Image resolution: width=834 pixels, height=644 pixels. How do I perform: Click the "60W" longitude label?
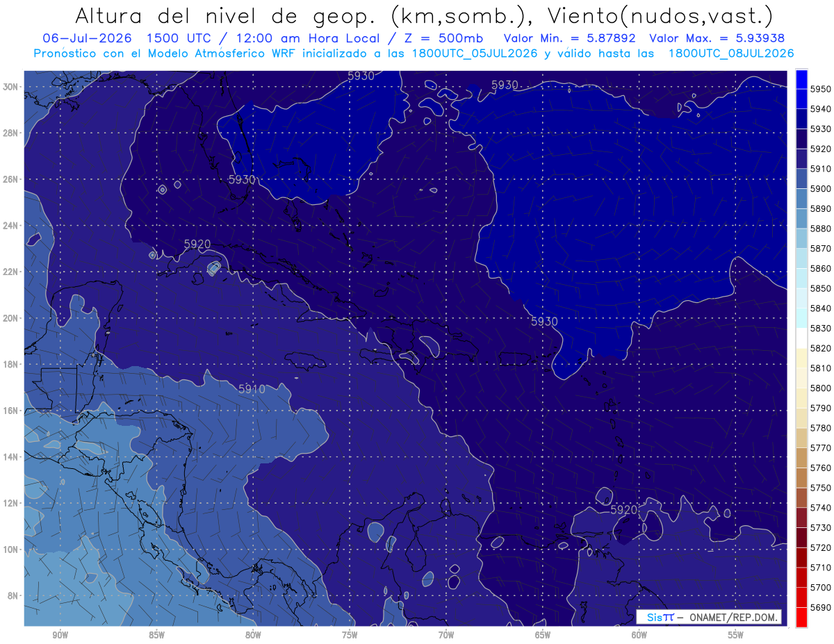click(639, 636)
